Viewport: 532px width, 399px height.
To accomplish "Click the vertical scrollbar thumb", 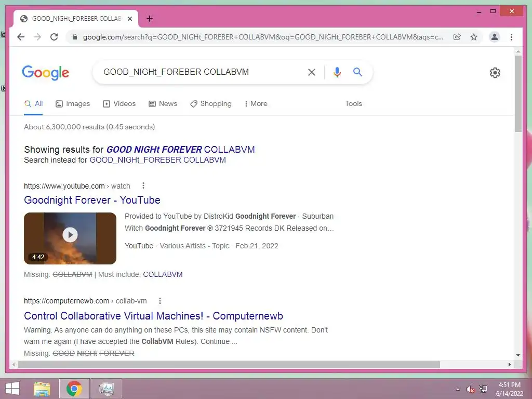I will [518, 94].
